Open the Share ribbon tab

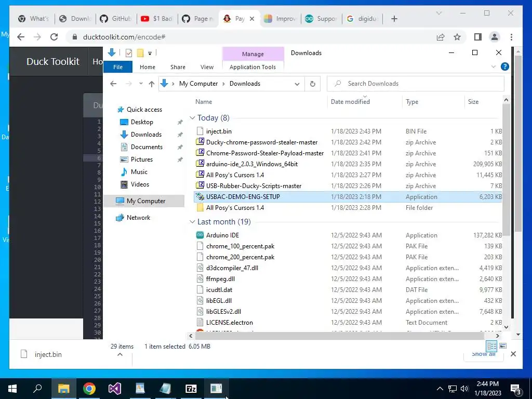178,67
